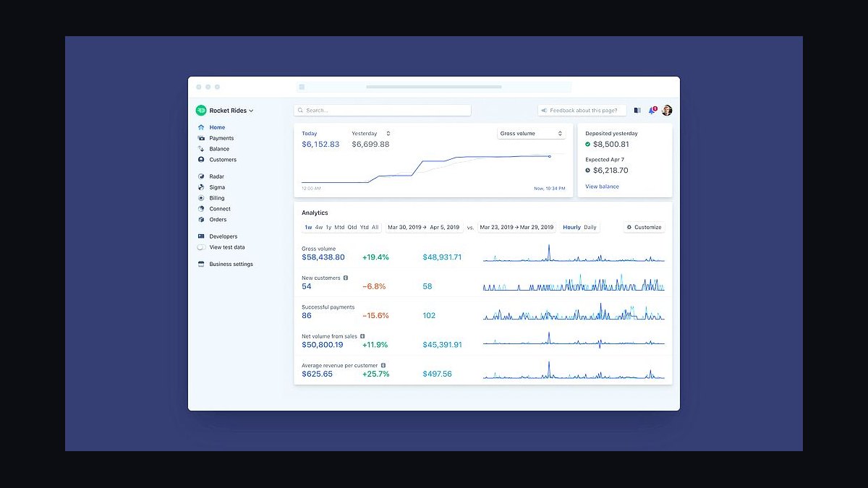Click the Orders box icon in the sidebar

point(201,220)
